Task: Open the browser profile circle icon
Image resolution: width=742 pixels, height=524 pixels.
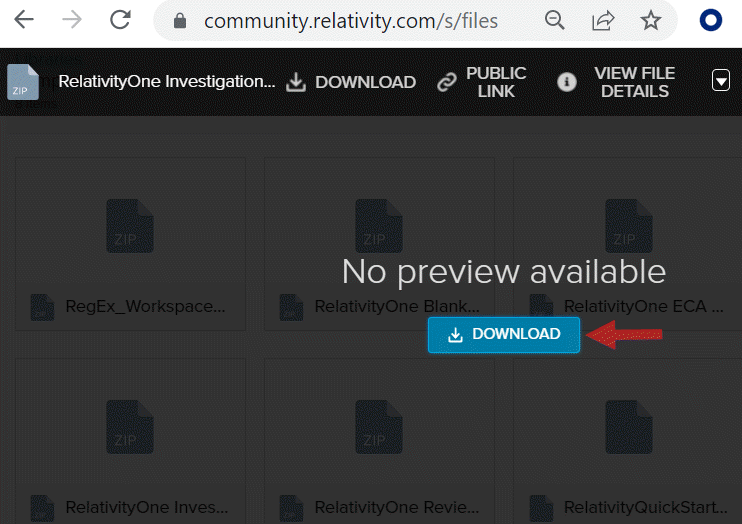Action: 711,20
